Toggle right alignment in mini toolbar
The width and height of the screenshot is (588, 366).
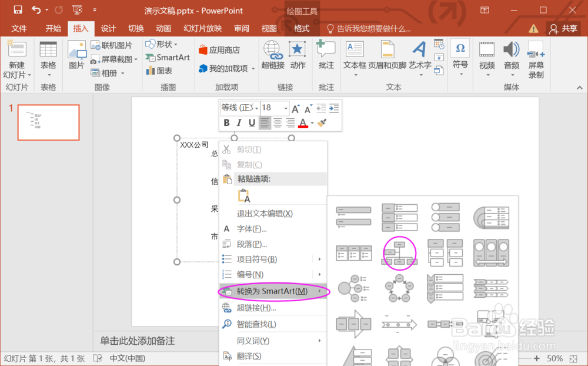(x=290, y=123)
